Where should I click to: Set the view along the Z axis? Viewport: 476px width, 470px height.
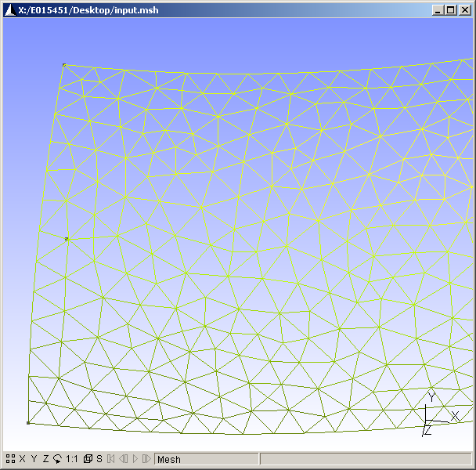click(45, 459)
